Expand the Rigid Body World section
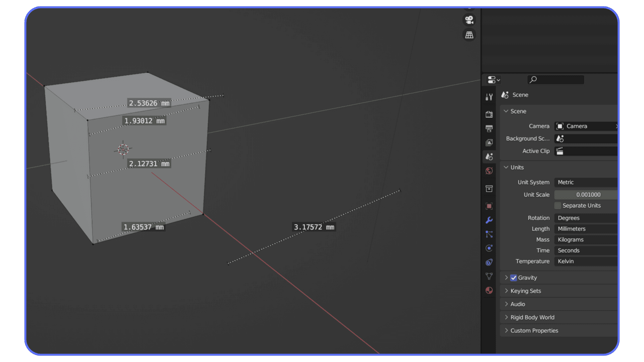644x362 pixels. (x=532, y=317)
